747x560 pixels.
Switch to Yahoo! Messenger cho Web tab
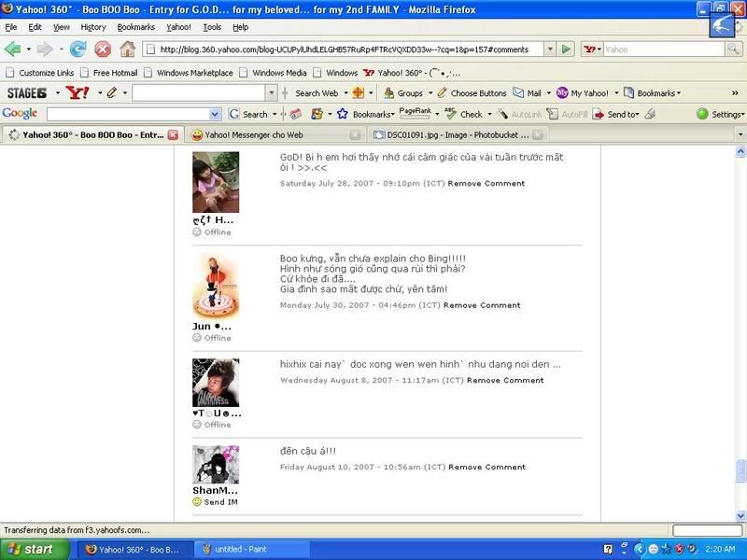point(274,134)
